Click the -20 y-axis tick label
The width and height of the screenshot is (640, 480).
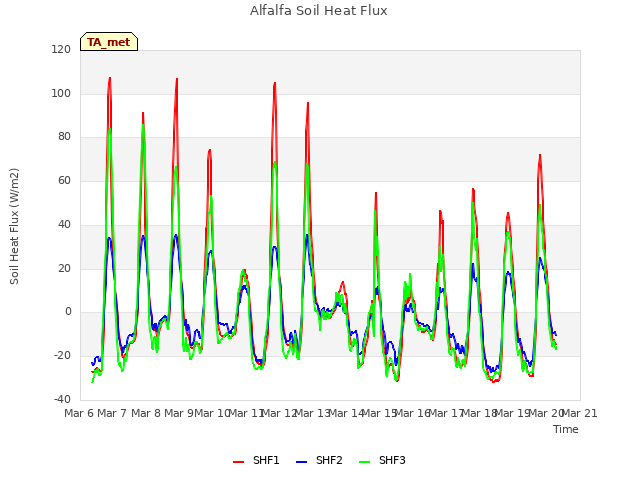(x=62, y=356)
